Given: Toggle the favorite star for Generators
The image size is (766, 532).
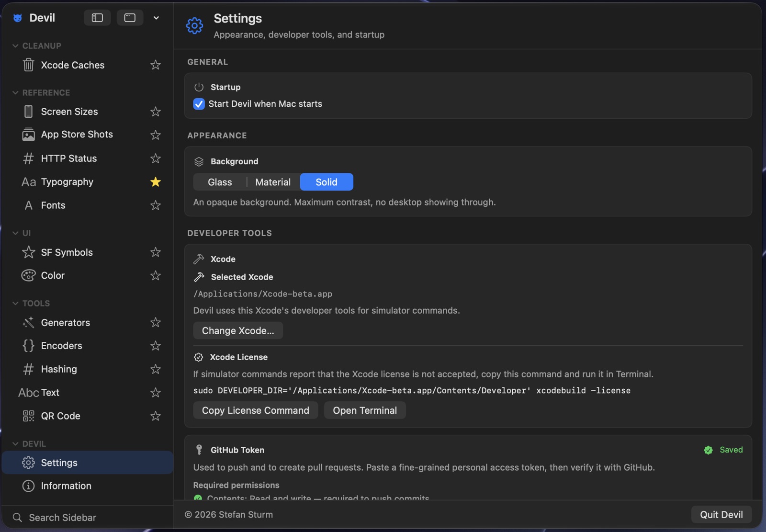Looking at the screenshot, I should point(156,323).
